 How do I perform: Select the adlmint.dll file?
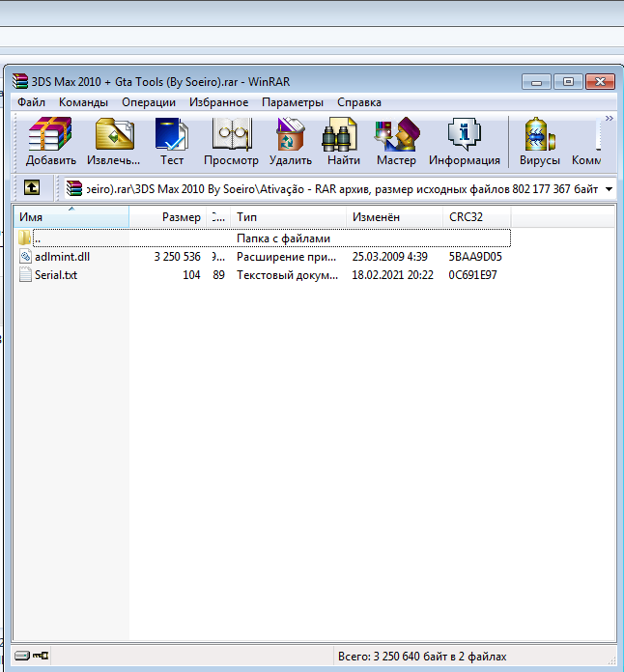point(62,257)
